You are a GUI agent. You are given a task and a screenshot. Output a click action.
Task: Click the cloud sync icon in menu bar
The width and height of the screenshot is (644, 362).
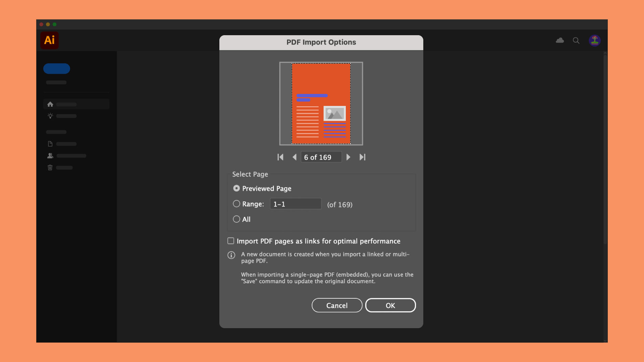(559, 40)
